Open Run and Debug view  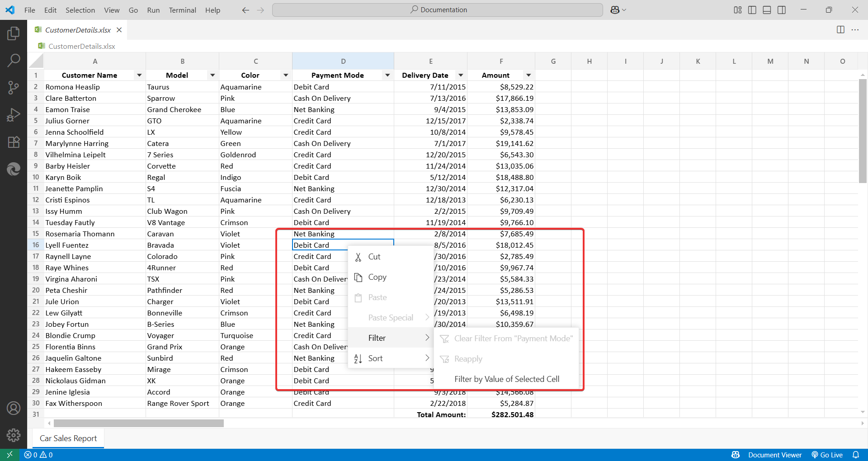tap(14, 115)
